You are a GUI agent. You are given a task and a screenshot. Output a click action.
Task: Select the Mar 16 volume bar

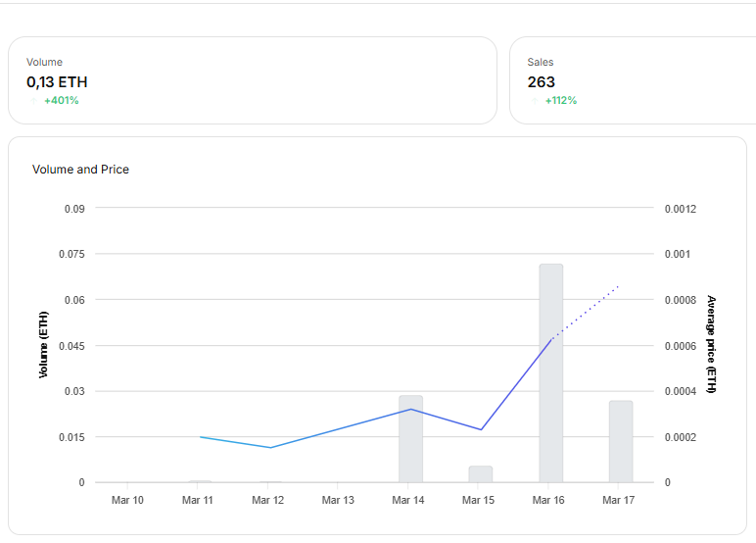point(551,373)
